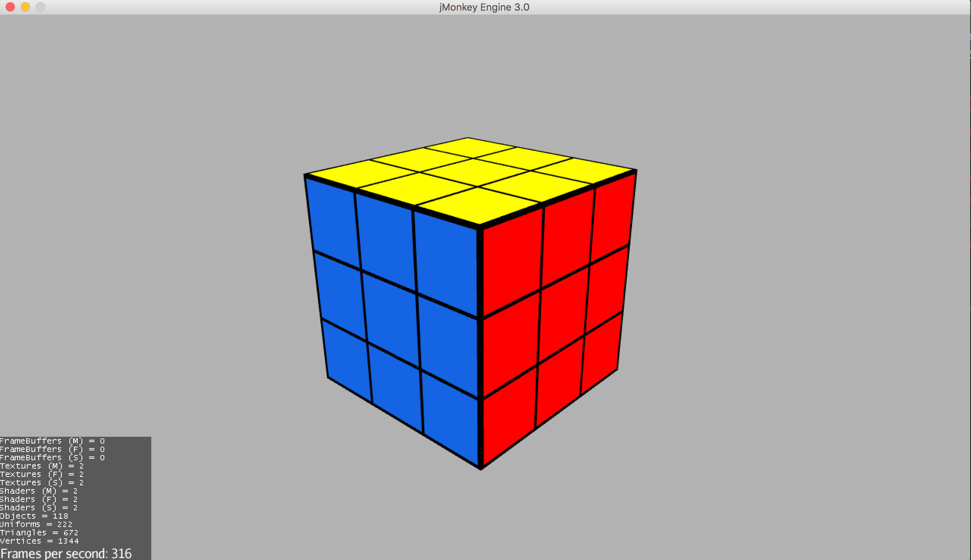Click the yellow minimize window button
Screen dimensions: 971x560
25,7
